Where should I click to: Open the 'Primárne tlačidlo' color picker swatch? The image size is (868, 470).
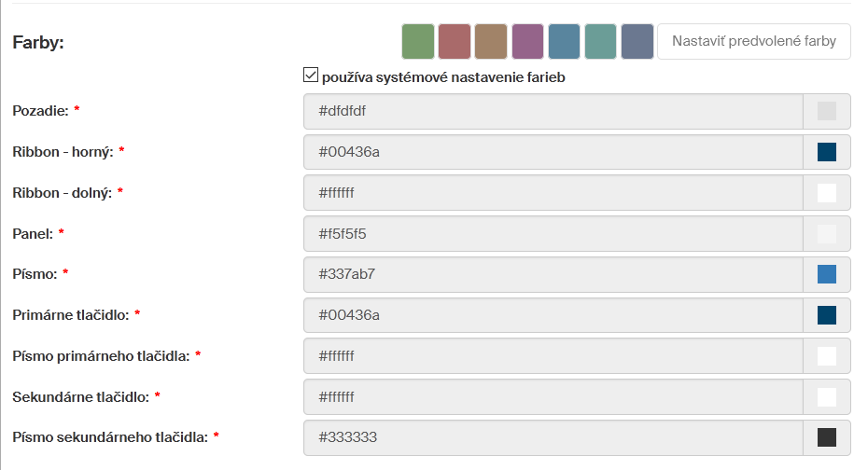click(826, 315)
